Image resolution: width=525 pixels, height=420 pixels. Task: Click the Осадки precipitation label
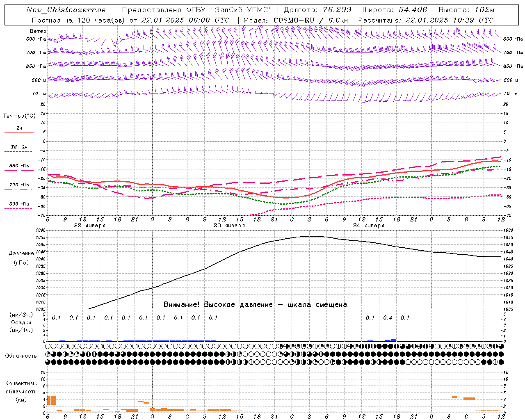click(x=21, y=322)
